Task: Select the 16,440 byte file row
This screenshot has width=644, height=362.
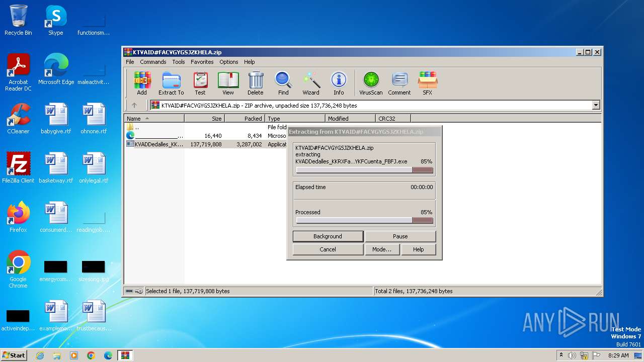Action: click(x=205, y=136)
